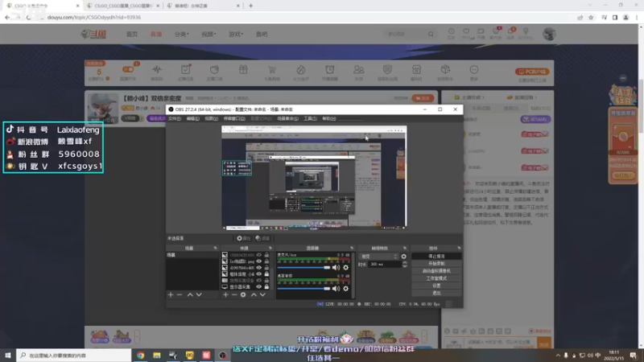Click the start recording button in OBS controls
The width and height of the screenshot is (644, 362).
(436, 264)
